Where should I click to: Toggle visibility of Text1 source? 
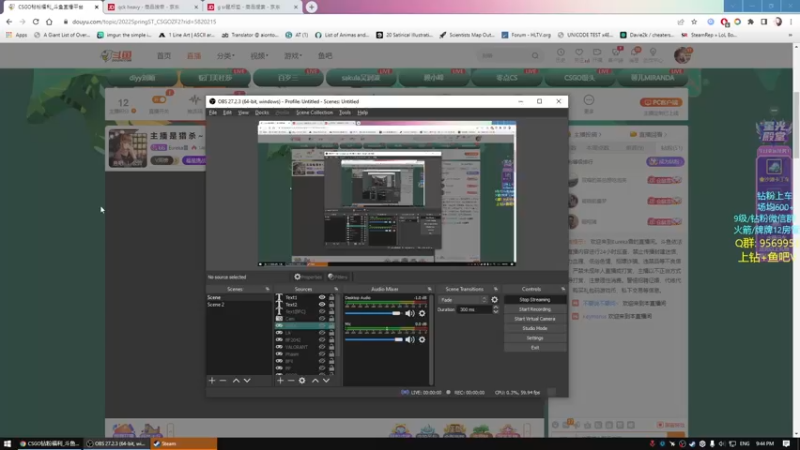coord(322,297)
